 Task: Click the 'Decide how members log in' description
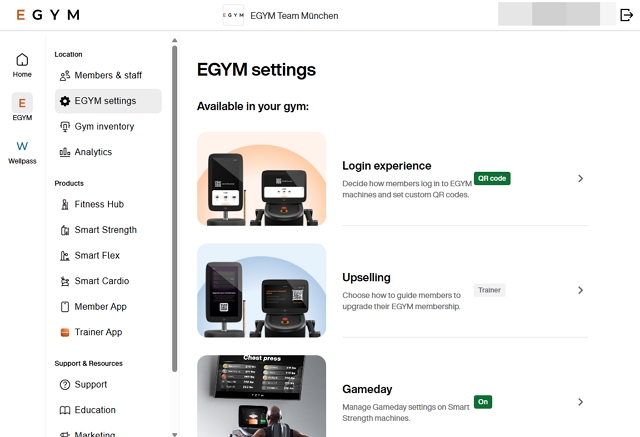(x=407, y=189)
